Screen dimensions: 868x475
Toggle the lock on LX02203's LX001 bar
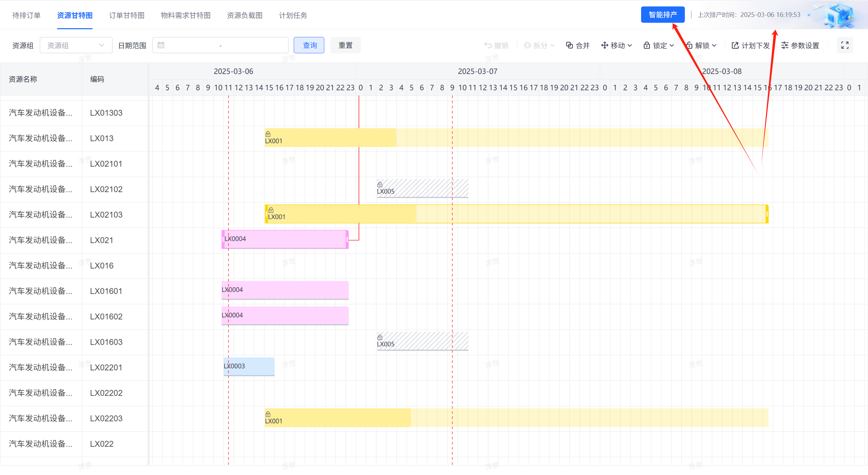pyautogui.click(x=268, y=414)
